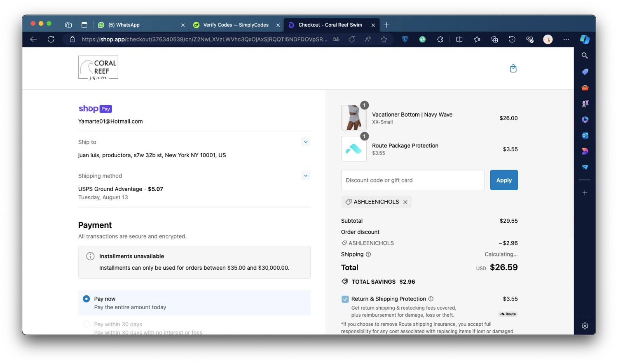This screenshot has height=364, width=618.
Task: Show Shipping help info icon
Action: (x=368, y=254)
